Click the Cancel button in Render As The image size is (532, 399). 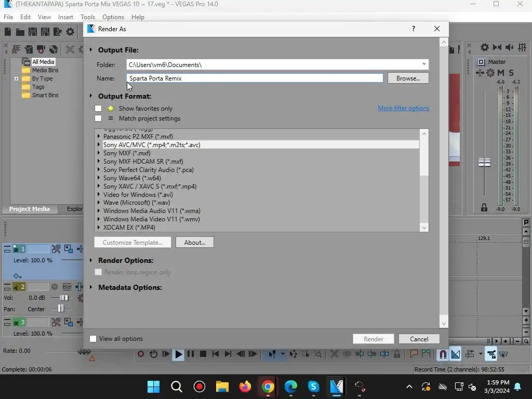pyautogui.click(x=419, y=339)
